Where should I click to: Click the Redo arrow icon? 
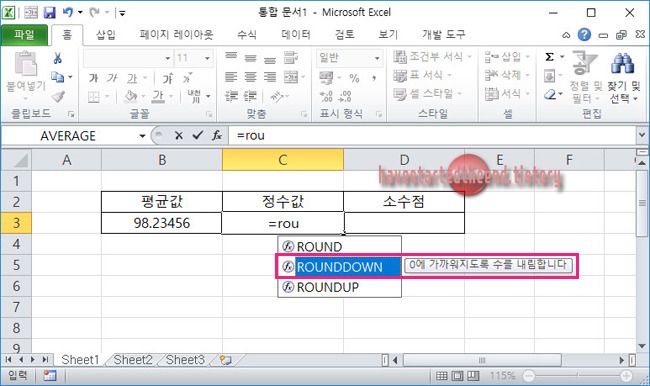point(95,12)
